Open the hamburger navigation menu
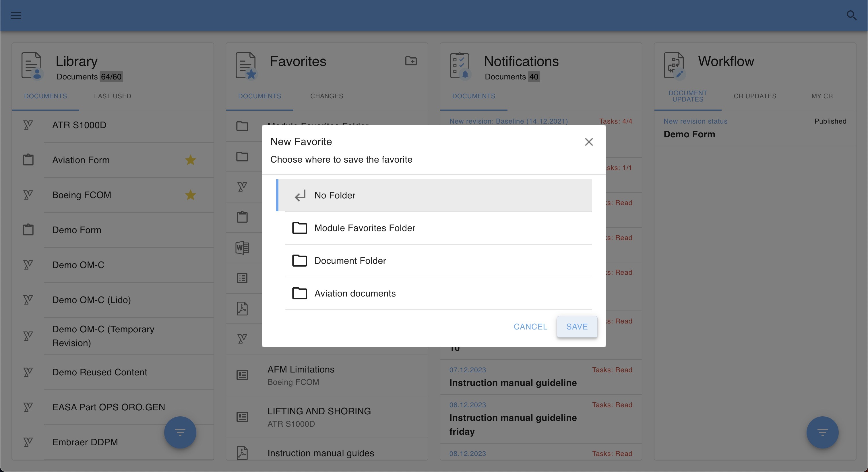Viewport: 868px width, 472px height. point(16,15)
